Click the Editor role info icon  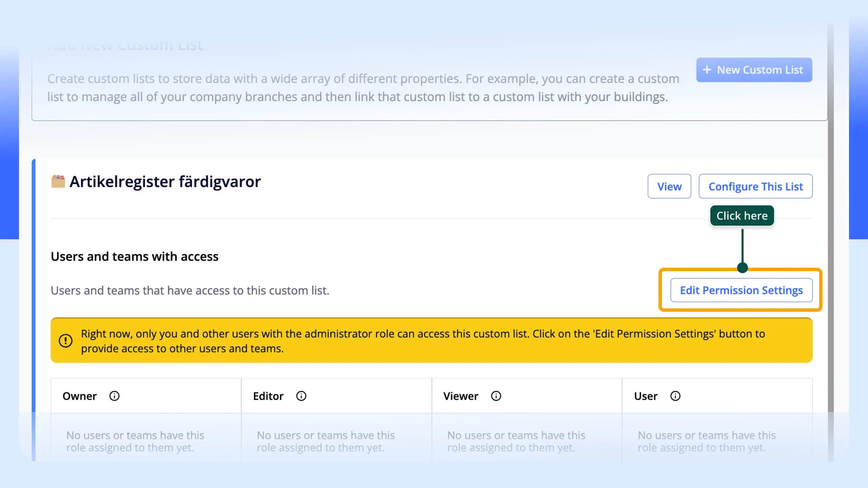301,396
